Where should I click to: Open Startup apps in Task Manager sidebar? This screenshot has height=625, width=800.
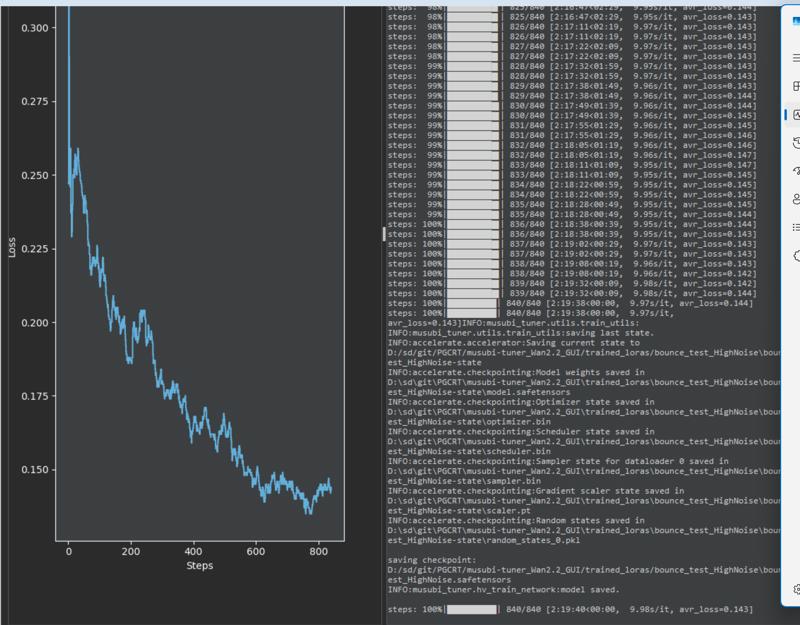pos(796,171)
